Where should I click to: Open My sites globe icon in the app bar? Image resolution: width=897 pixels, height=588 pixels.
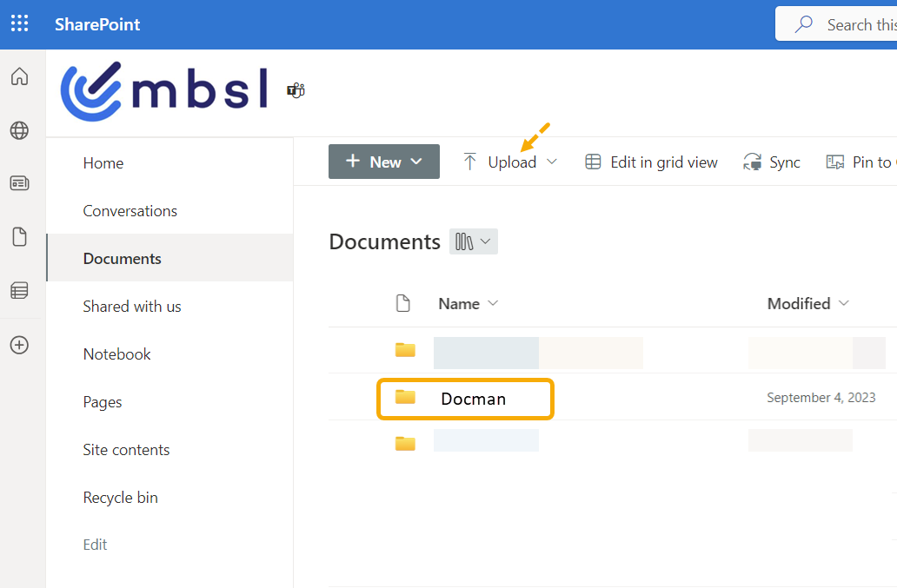pyautogui.click(x=19, y=130)
